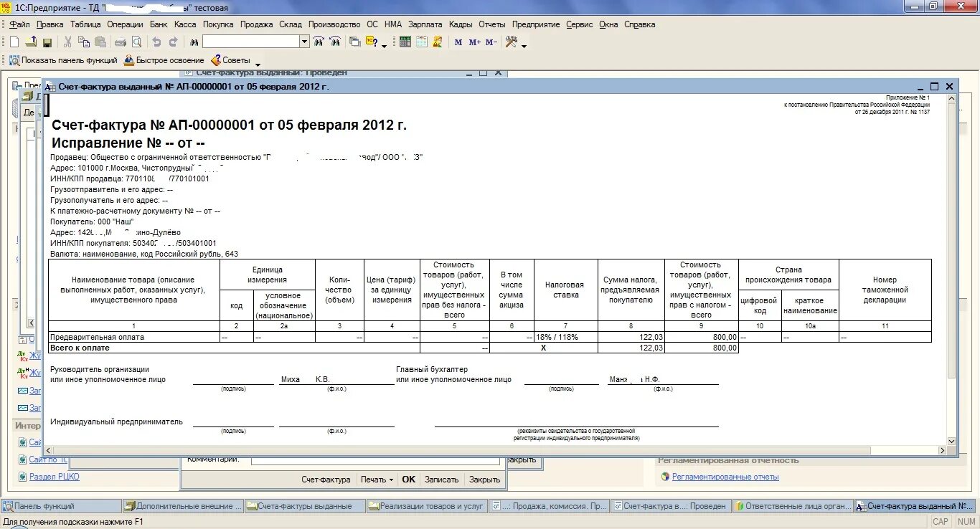Open the Печать dropdown button
The image size is (980, 529).
[377, 480]
